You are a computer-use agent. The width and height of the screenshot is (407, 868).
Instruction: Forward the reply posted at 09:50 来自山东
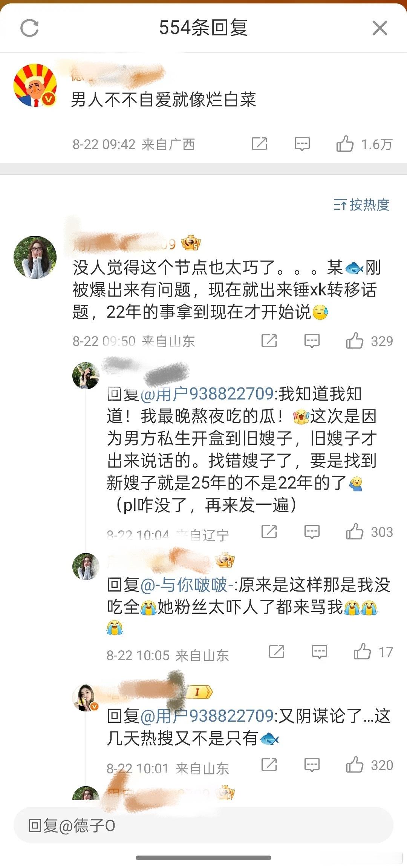269,341
